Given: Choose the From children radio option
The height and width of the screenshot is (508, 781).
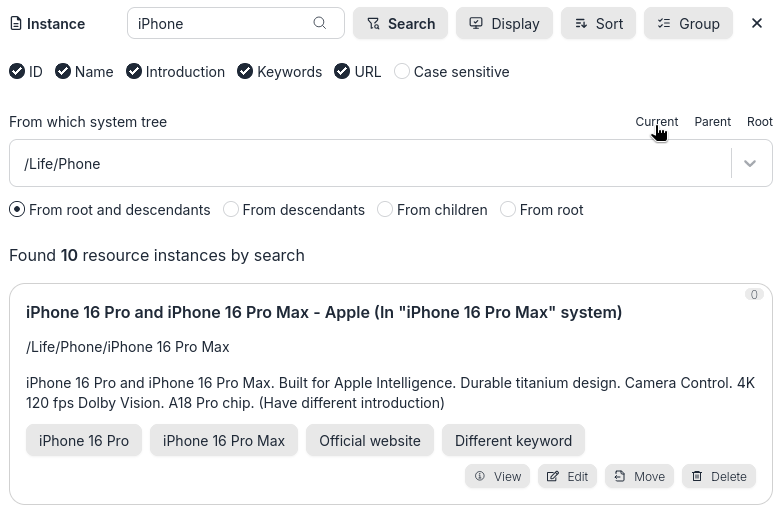Looking at the screenshot, I should pos(385,210).
